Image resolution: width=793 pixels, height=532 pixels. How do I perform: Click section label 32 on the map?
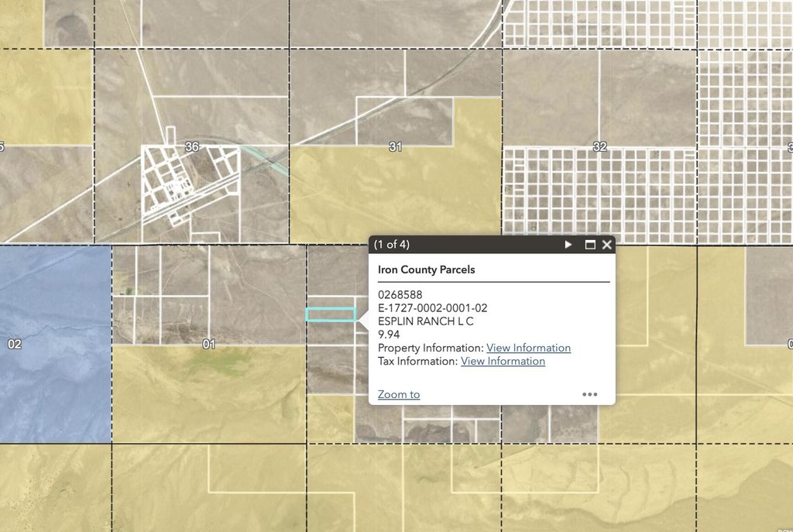(599, 146)
